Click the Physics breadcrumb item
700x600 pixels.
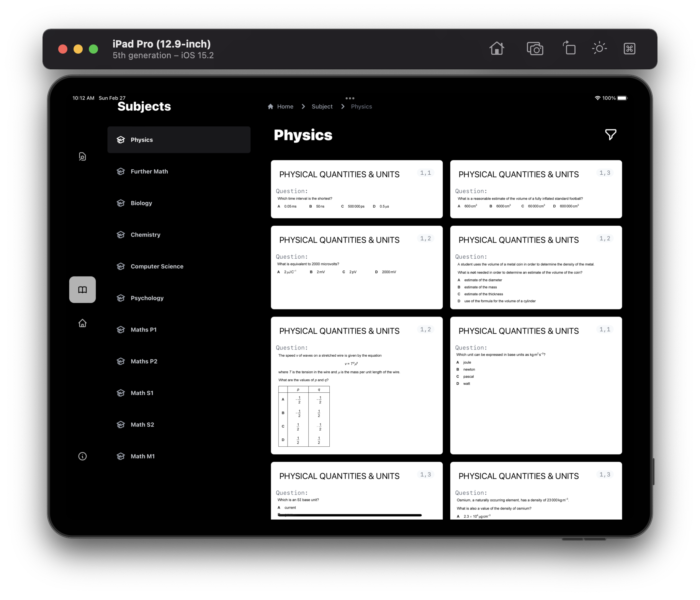click(361, 107)
